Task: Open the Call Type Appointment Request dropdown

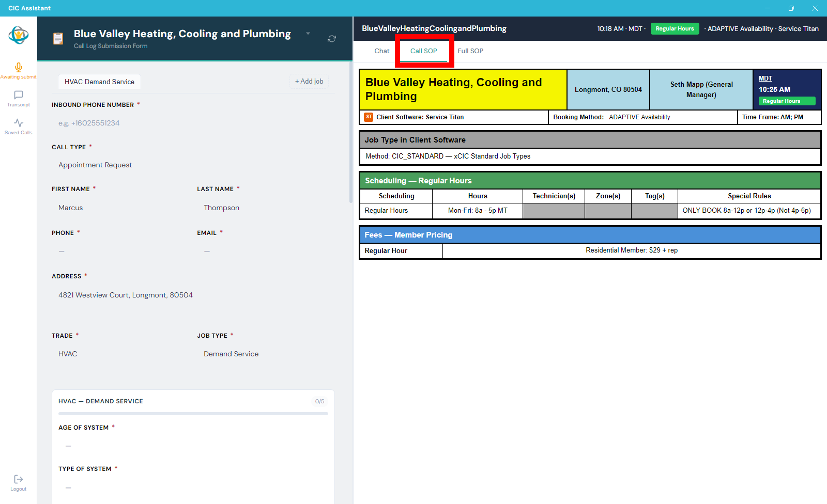Action: [x=193, y=165]
